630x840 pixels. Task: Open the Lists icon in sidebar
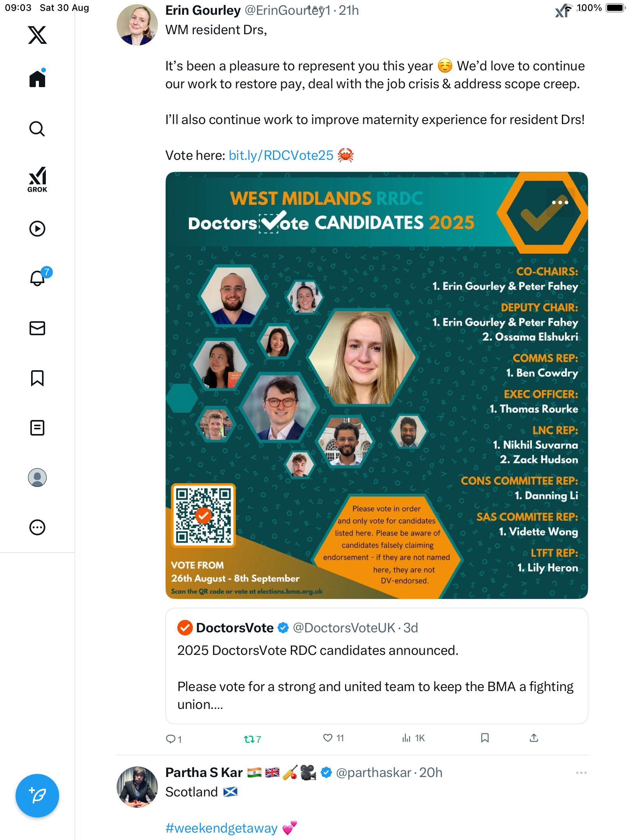[x=37, y=428]
